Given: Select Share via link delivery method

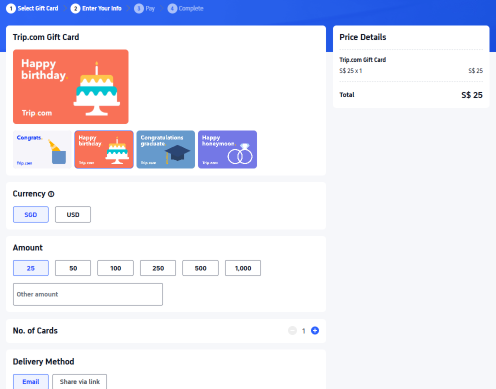Looking at the screenshot, I should [80, 382].
